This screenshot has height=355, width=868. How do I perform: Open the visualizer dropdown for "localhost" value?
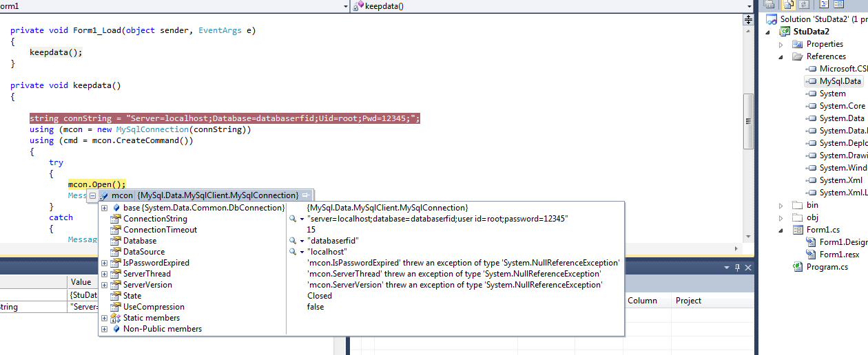tap(302, 252)
